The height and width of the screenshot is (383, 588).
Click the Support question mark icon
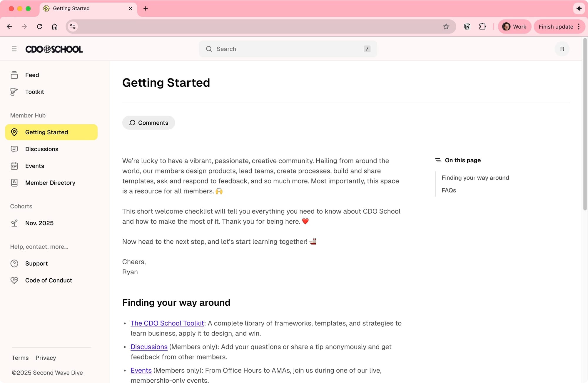pyautogui.click(x=14, y=263)
